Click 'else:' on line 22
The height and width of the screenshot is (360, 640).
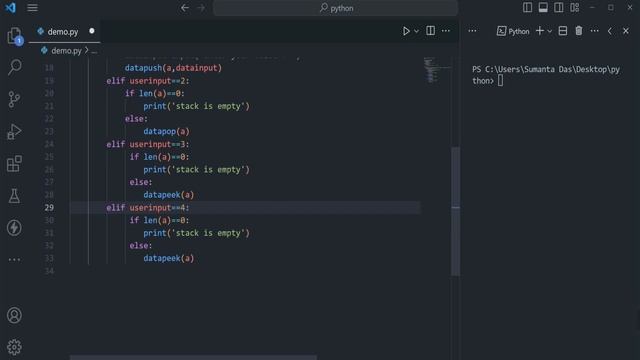click(x=136, y=119)
